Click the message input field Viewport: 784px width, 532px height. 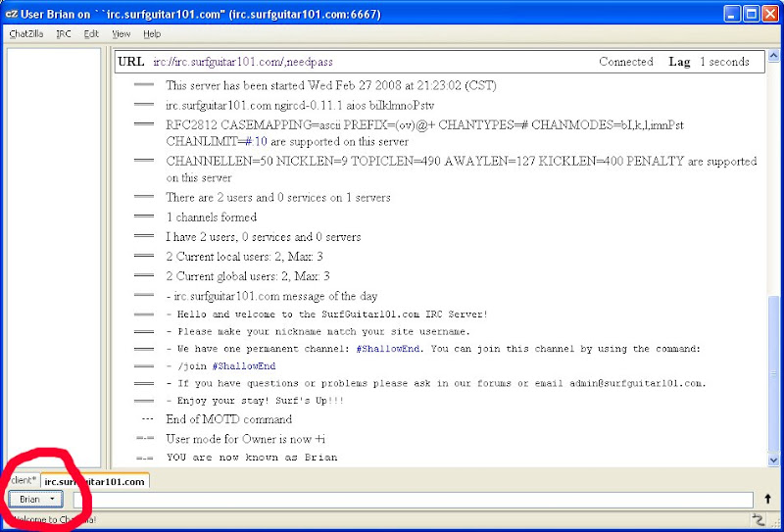point(412,500)
